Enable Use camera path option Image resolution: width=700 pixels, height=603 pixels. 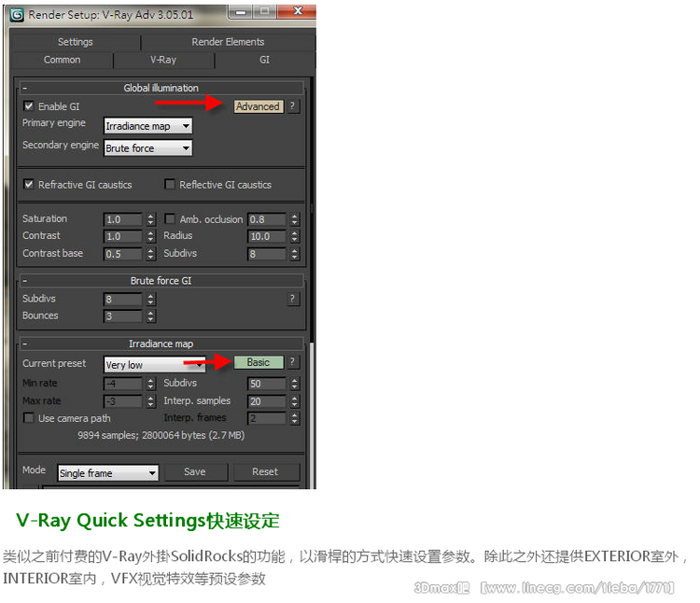tap(29, 418)
